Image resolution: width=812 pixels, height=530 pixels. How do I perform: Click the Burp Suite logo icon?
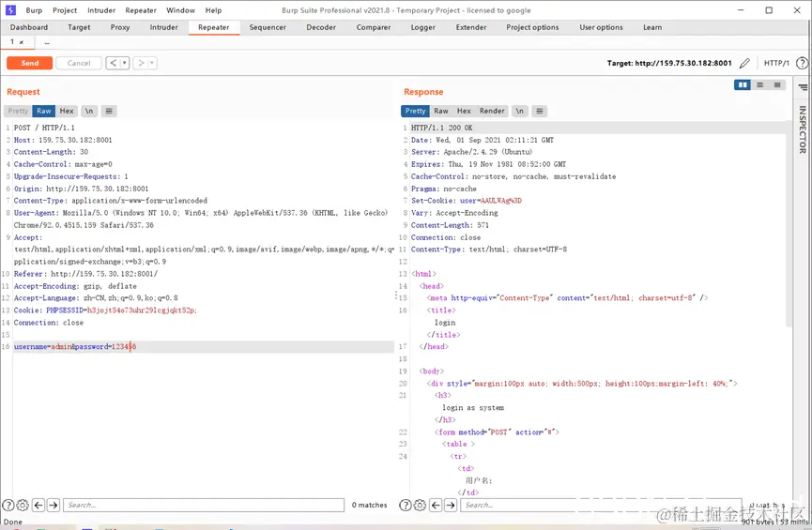pos(11,9)
